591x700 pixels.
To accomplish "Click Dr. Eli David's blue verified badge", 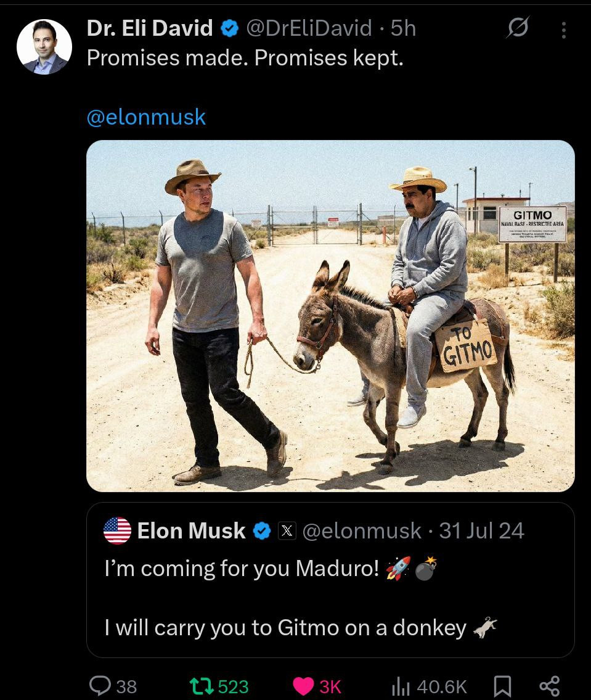I will pos(230,28).
